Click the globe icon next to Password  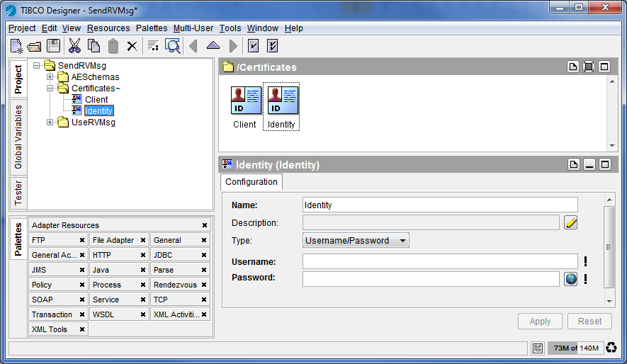(570, 278)
